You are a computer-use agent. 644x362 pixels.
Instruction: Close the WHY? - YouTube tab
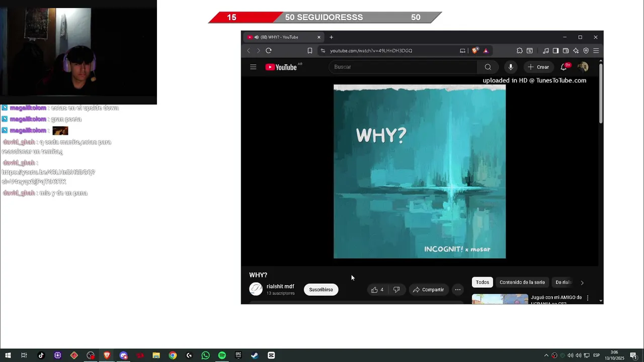pos(318,37)
